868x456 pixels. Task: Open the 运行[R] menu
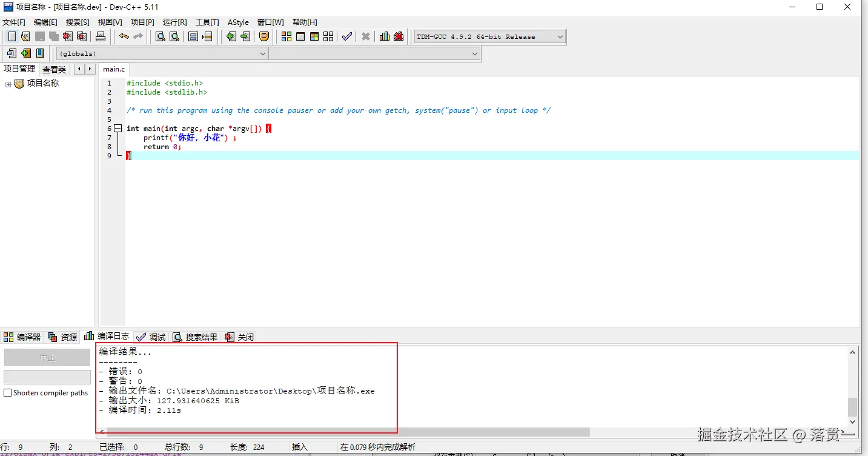coord(175,22)
